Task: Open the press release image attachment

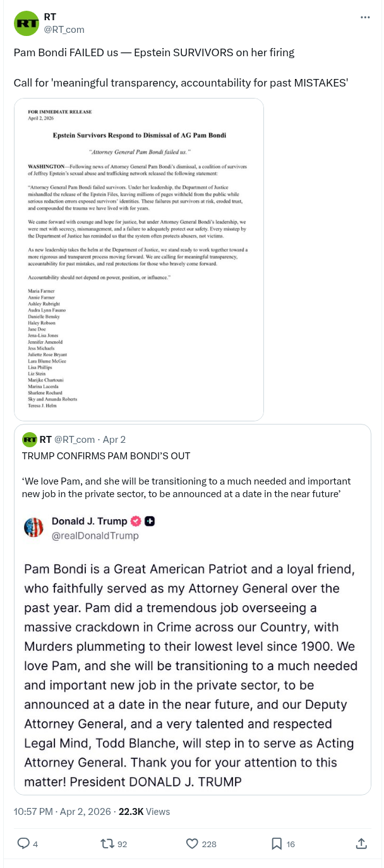Action: [x=139, y=259]
